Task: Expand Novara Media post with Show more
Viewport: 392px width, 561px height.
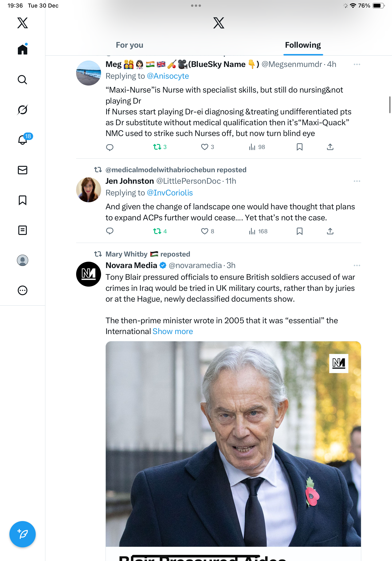Action: [172, 331]
